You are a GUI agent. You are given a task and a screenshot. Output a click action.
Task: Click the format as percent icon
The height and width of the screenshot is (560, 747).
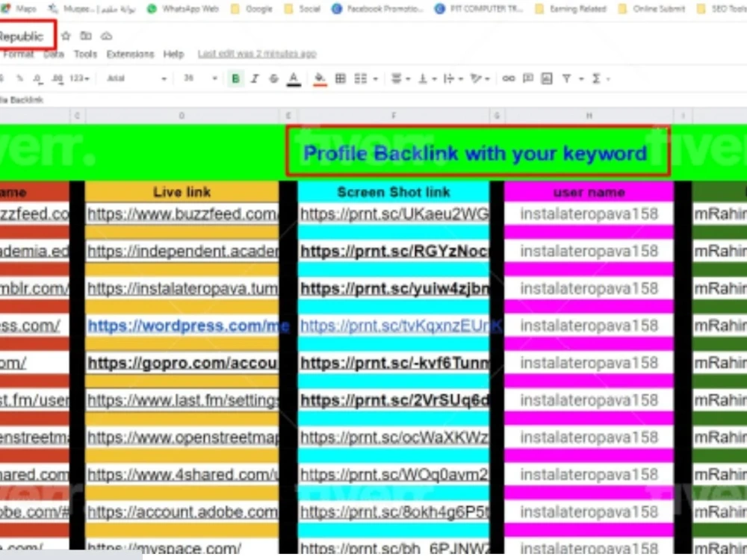[19, 78]
